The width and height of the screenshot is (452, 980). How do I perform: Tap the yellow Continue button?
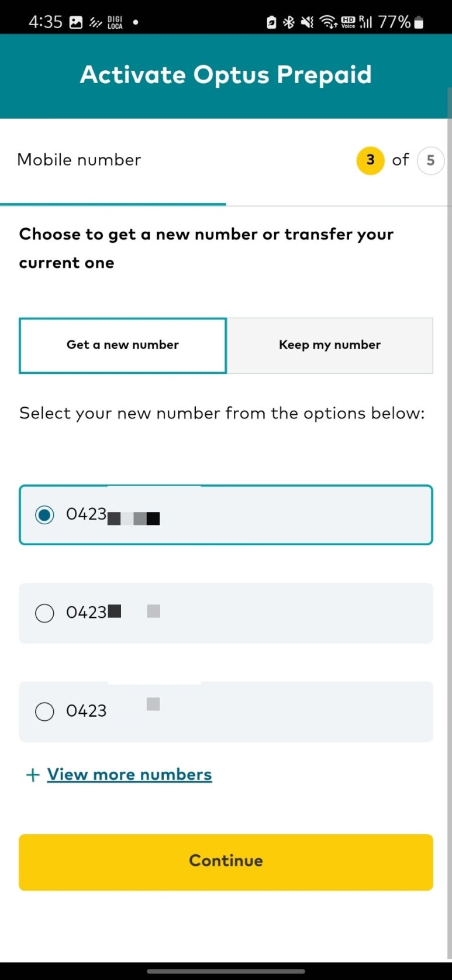pyautogui.click(x=226, y=862)
